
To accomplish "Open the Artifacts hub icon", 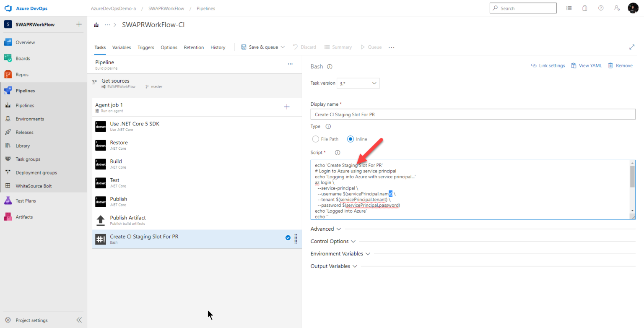I will click(8, 217).
